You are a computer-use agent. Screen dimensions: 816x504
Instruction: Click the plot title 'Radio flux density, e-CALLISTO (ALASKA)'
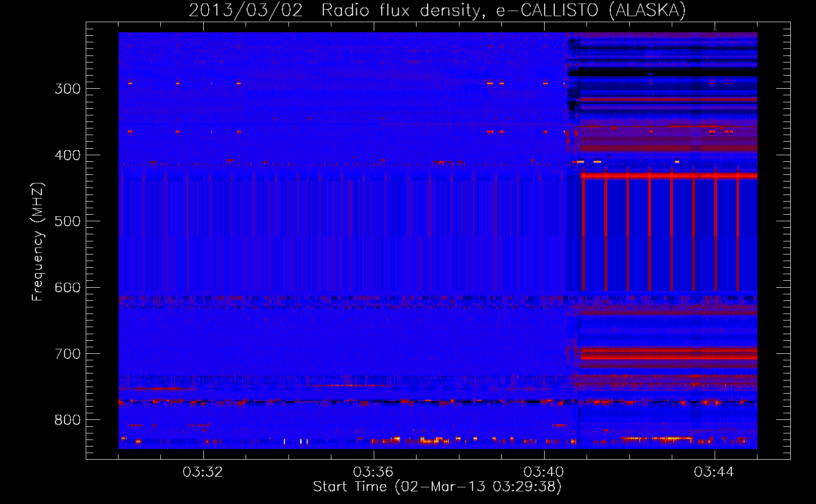point(503,11)
